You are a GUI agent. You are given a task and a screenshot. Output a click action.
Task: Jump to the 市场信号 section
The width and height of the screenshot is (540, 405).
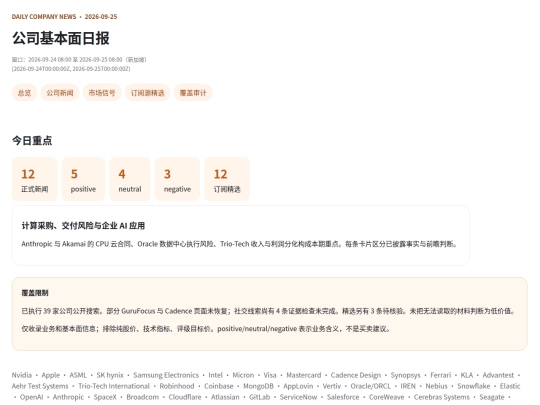(102, 93)
